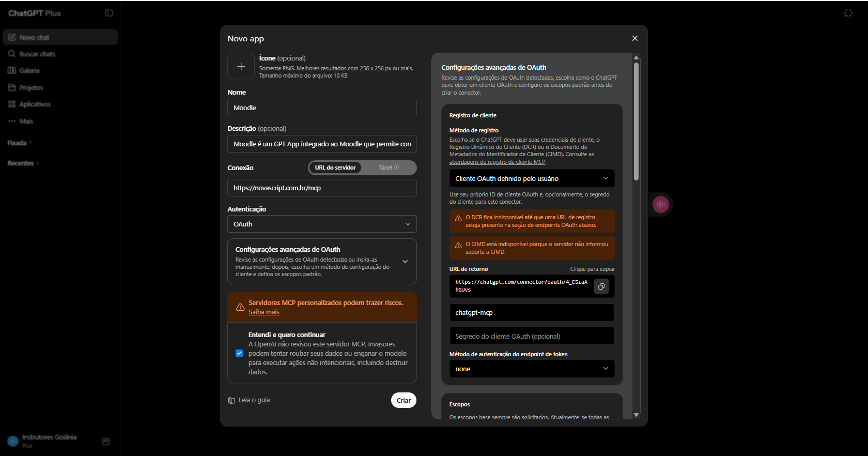Click the Aplicativos grid icon
Viewport: 868px width, 456px height.
click(x=12, y=104)
